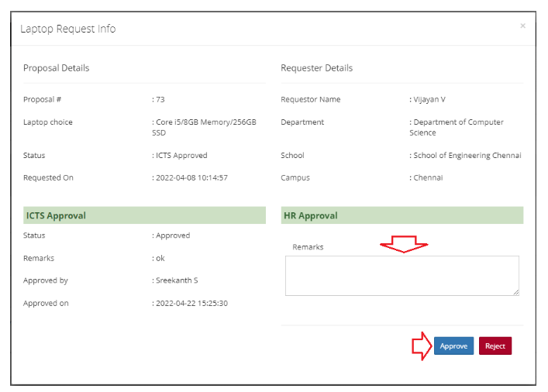Click the red down arrow above Remarks box

[403, 245]
